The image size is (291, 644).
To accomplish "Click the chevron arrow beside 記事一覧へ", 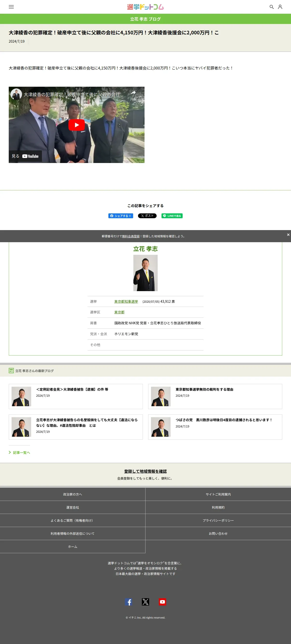I will tap(10, 452).
